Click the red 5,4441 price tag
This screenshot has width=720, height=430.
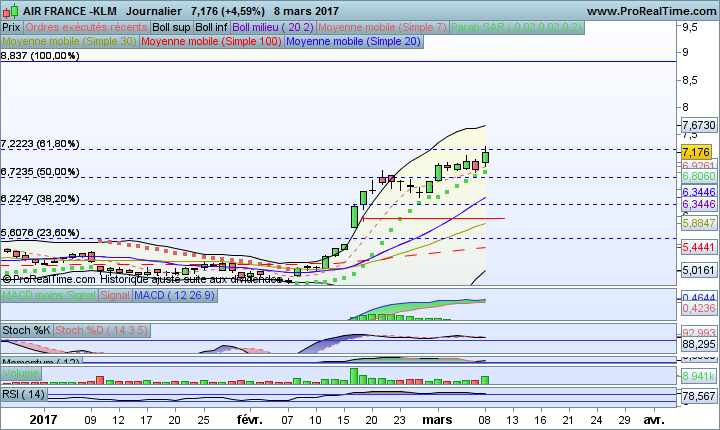[x=698, y=248]
